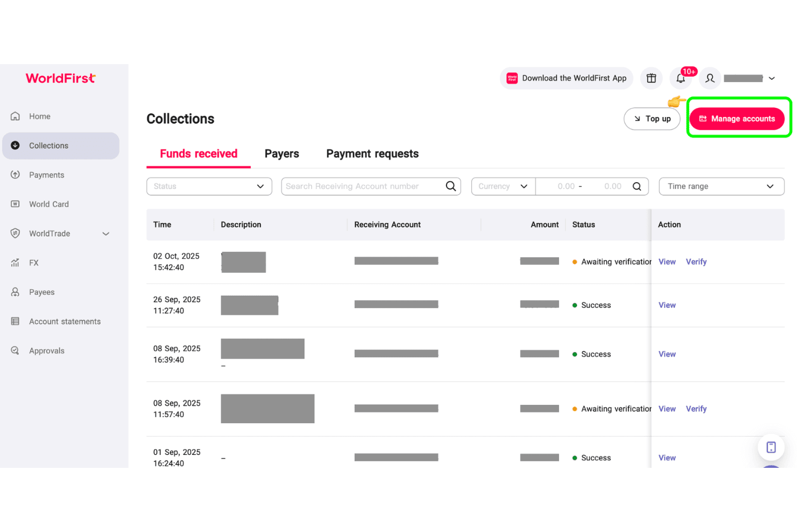Click the World Card icon in the sidebar
The image size is (798, 532).
coord(15,204)
